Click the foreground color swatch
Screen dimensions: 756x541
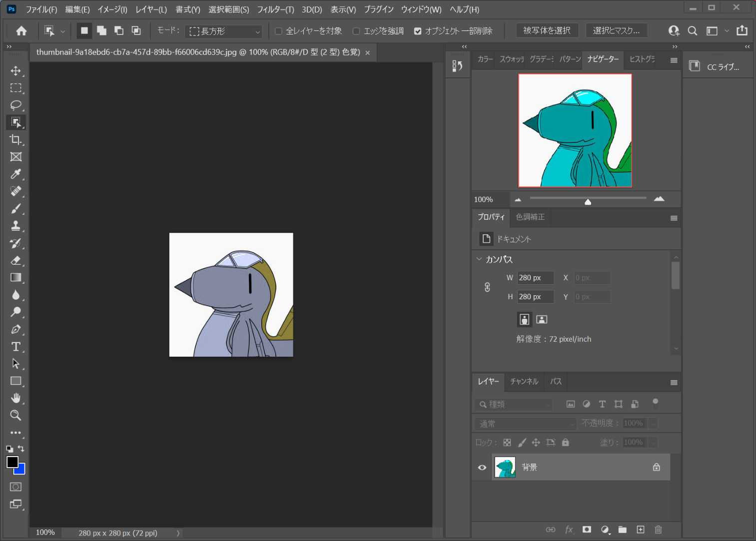tap(12, 462)
